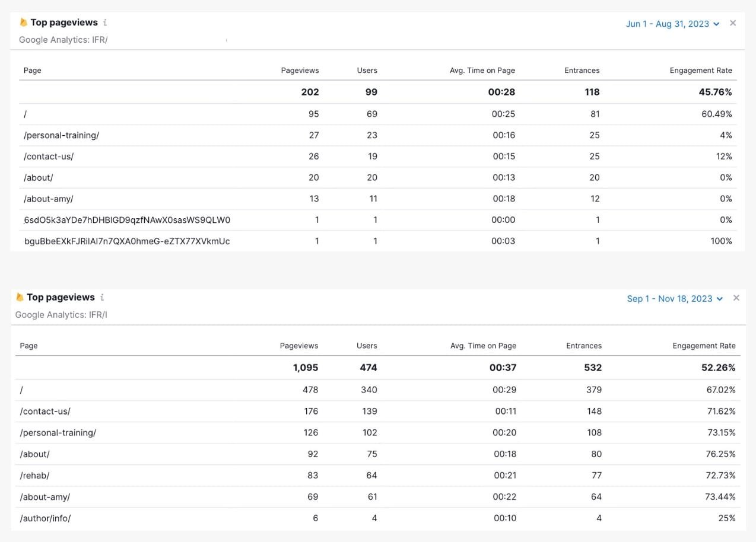756x542 pixels.
Task: Open the page row starting with bguBbeEXkFJ
Action: 127,241
